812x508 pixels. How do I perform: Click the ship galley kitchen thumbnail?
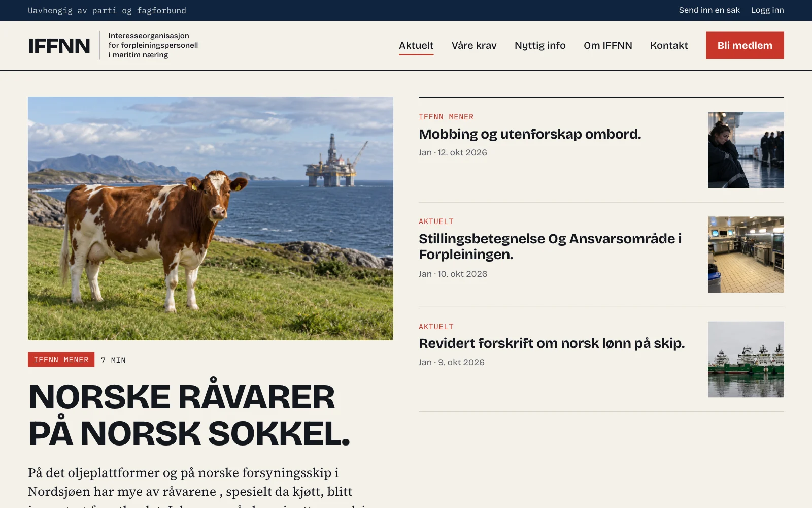(746, 255)
